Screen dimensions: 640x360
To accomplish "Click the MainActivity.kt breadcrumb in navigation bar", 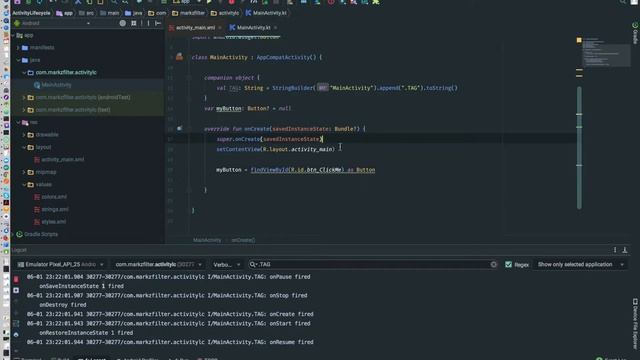I will coord(266,13).
